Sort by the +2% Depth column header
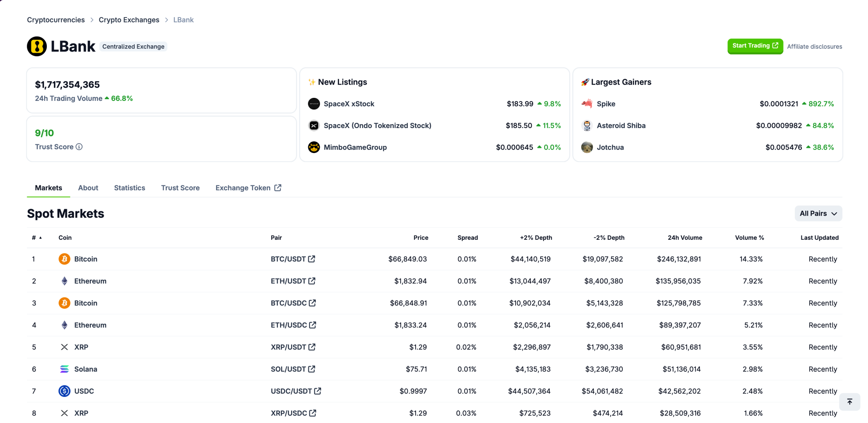The width and height of the screenshot is (868, 423). [x=536, y=238]
